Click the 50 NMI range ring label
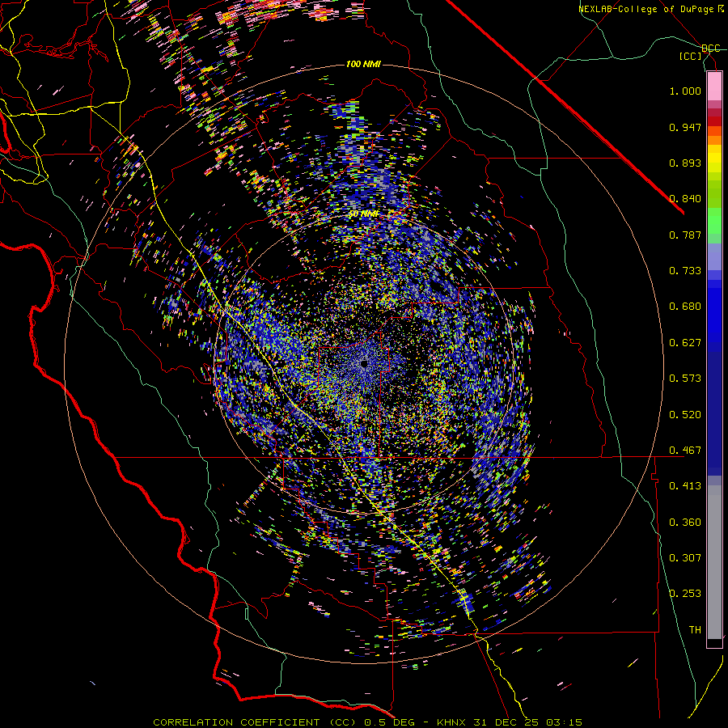This screenshot has width=728, height=728. (363, 214)
